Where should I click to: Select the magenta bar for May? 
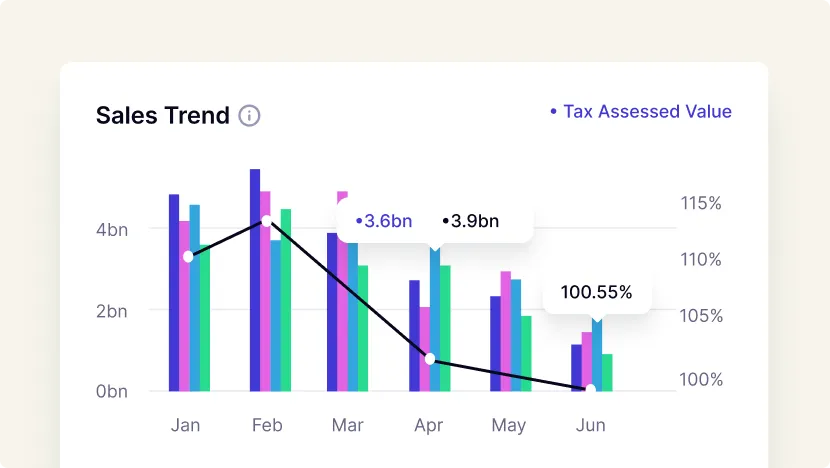506,330
